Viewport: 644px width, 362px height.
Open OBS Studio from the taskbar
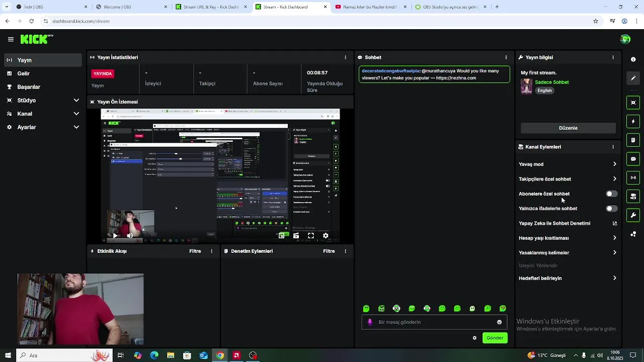(x=253, y=355)
